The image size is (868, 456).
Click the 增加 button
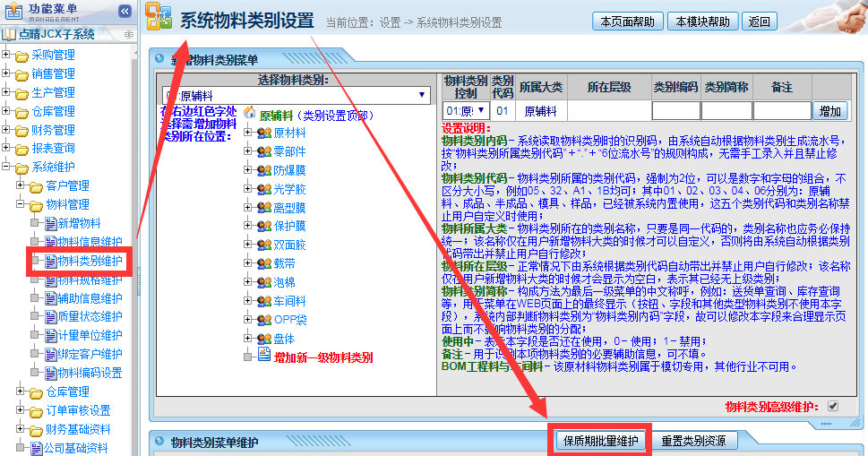[x=829, y=111]
